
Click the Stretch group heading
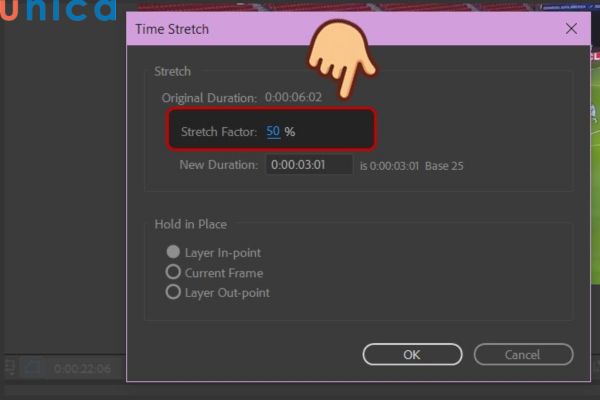click(x=173, y=72)
